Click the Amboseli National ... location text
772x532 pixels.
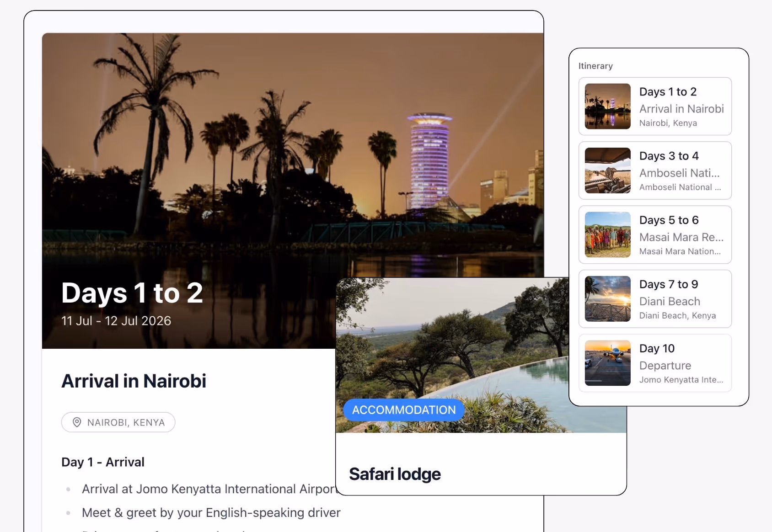[680, 187]
